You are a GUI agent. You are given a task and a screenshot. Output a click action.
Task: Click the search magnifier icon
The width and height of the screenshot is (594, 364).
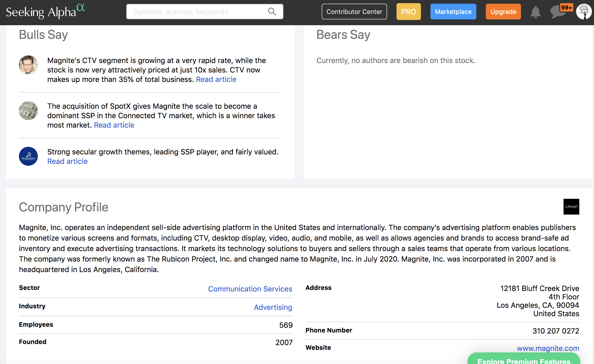click(272, 12)
